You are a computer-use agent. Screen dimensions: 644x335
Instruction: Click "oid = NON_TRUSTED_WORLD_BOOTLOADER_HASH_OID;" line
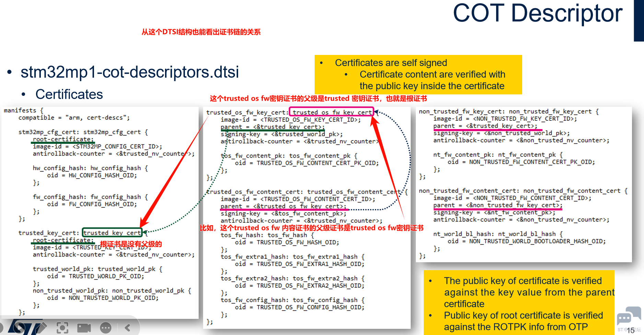coord(527,241)
